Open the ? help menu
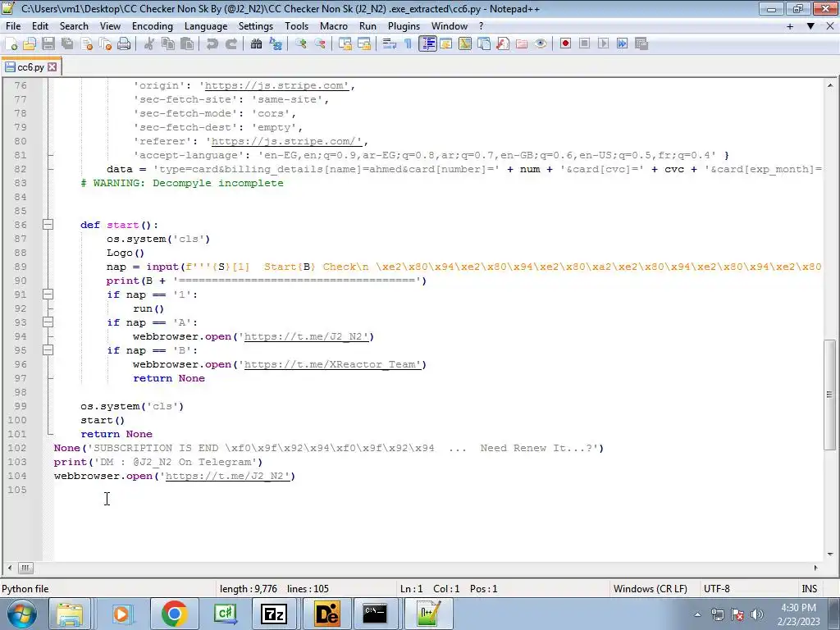Image resolution: width=840 pixels, height=630 pixels. point(481,25)
